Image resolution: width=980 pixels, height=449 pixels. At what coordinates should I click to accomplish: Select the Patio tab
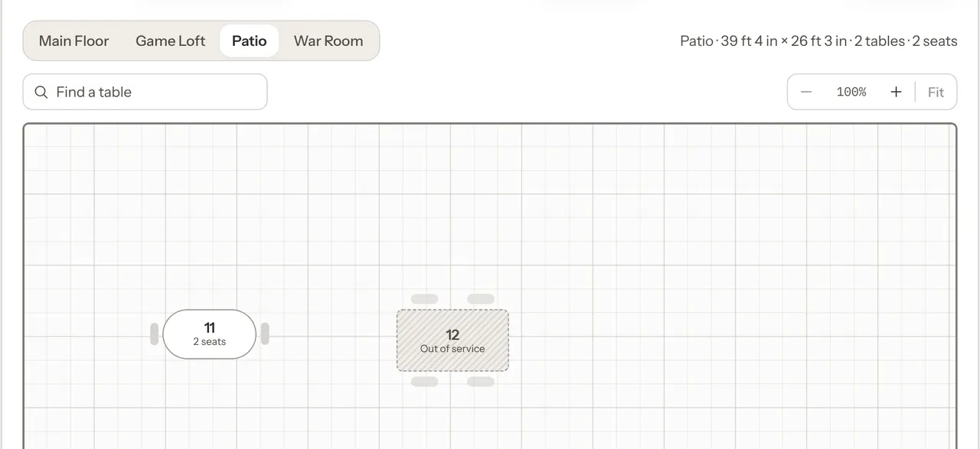pyautogui.click(x=250, y=41)
